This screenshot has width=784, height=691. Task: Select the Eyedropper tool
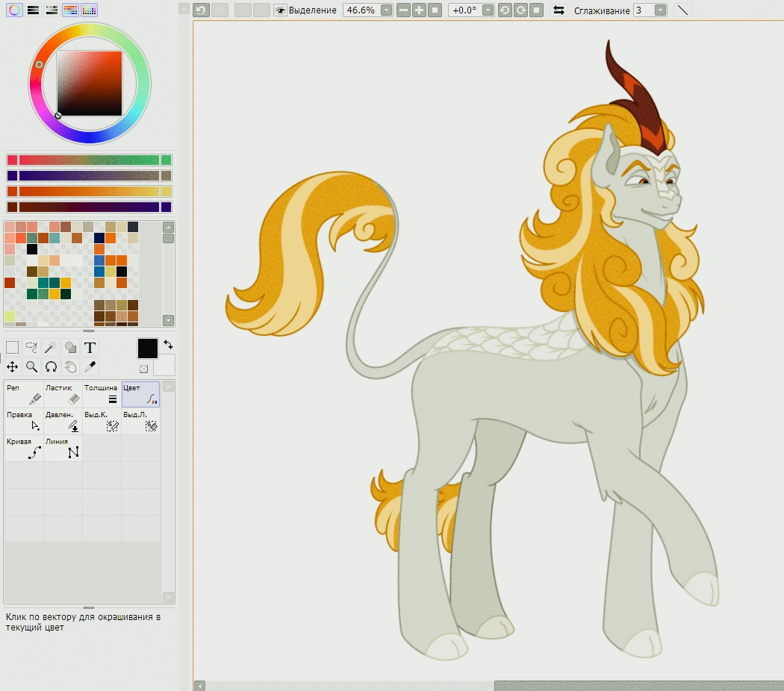[90, 366]
